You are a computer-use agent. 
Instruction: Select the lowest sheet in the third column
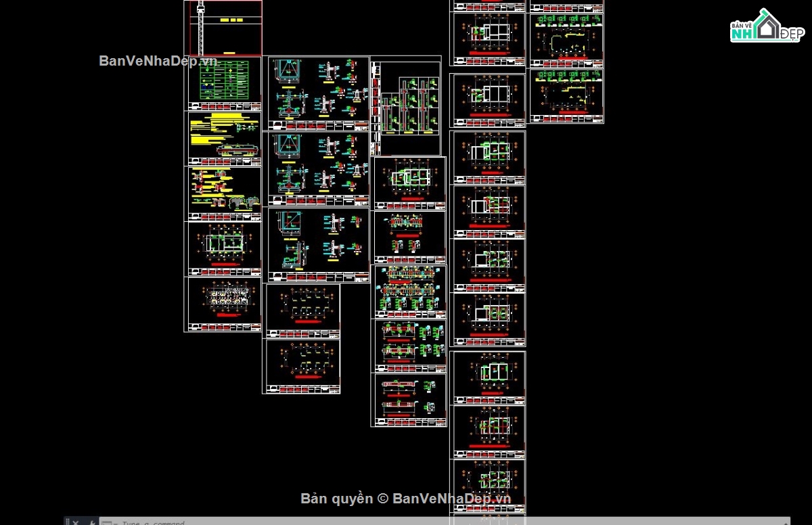(409, 399)
